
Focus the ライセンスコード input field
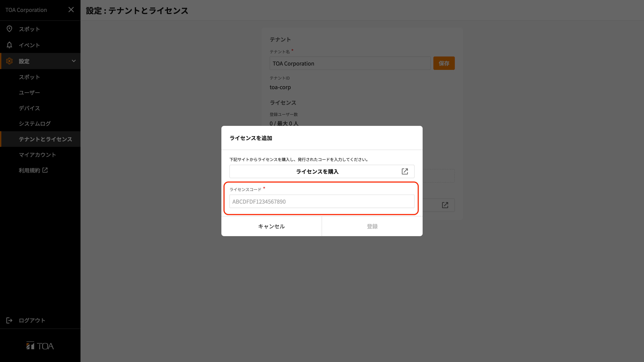(322, 201)
